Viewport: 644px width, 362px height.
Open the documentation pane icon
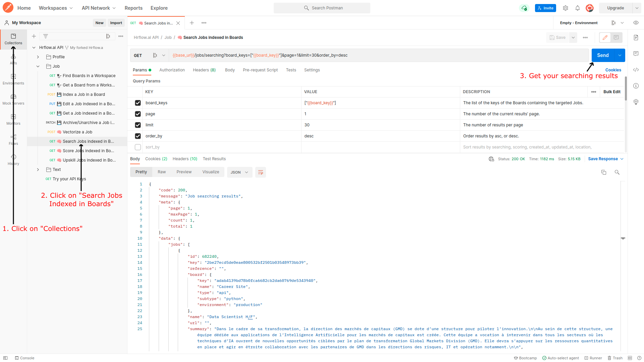(x=636, y=38)
